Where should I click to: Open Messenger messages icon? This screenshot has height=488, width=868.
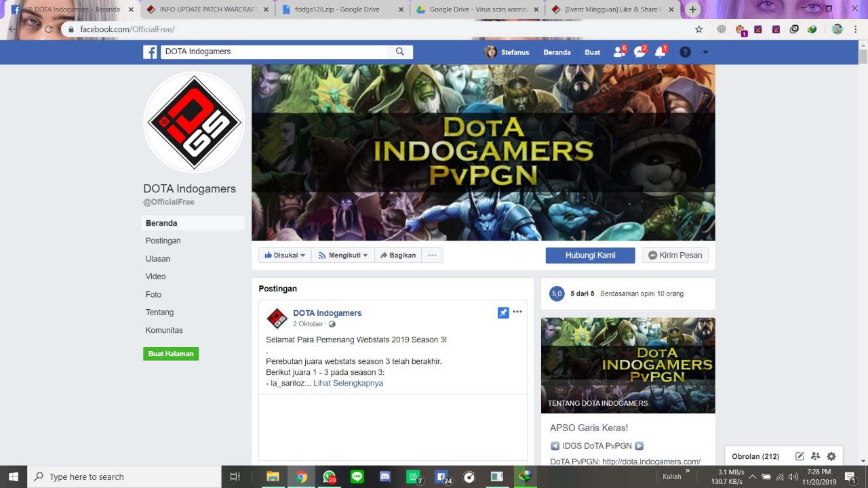point(639,52)
